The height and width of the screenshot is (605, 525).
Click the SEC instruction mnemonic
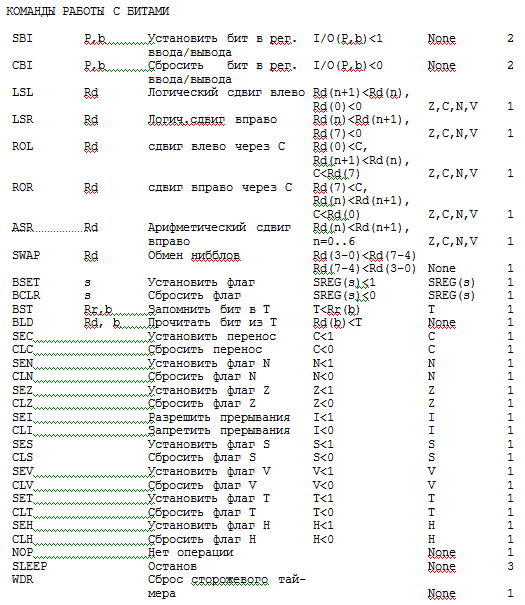point(22,336)
